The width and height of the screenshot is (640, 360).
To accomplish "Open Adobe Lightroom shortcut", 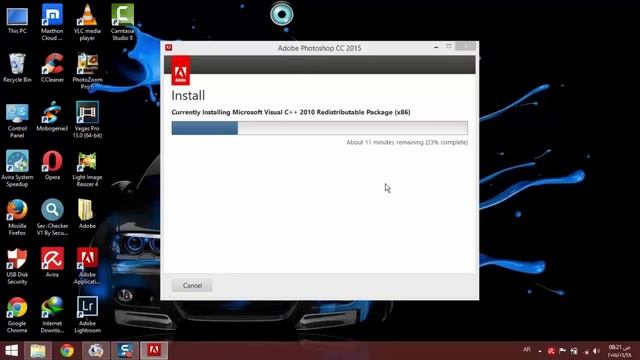I will [87, 315].
